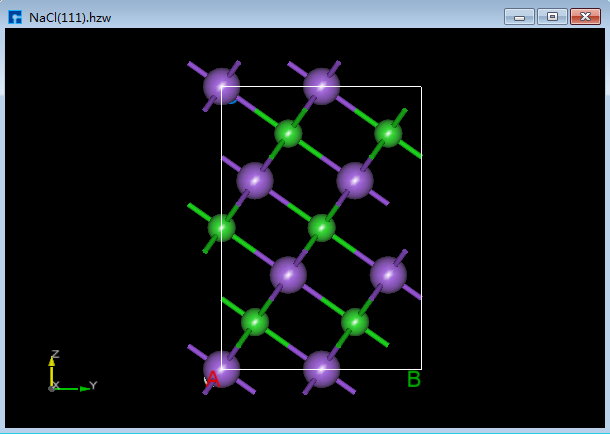Select the purple atom on the cell's bottom edge middle
This screenshot has width=610, height=434.
pos(321,369)
